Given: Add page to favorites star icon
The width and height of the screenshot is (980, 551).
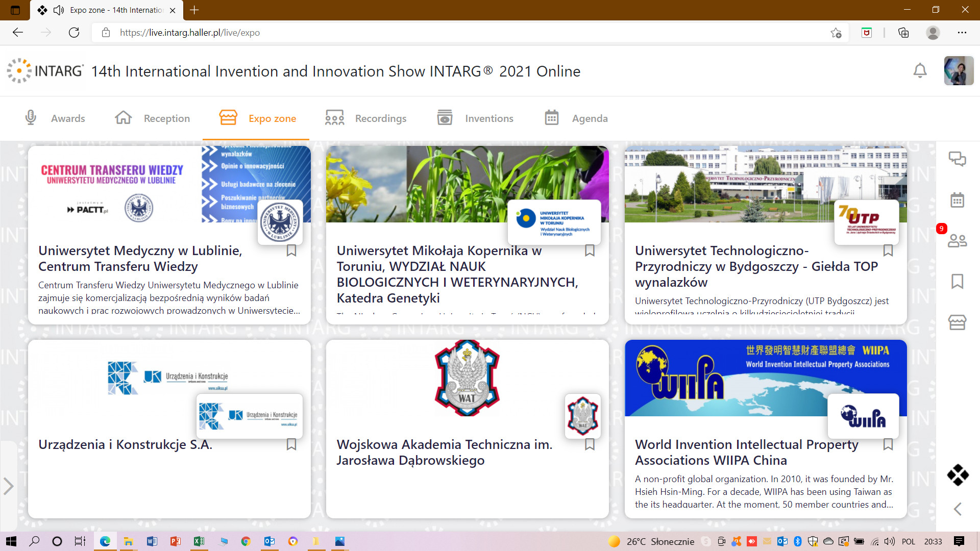Looking at the screenshot, I should 836,33.
